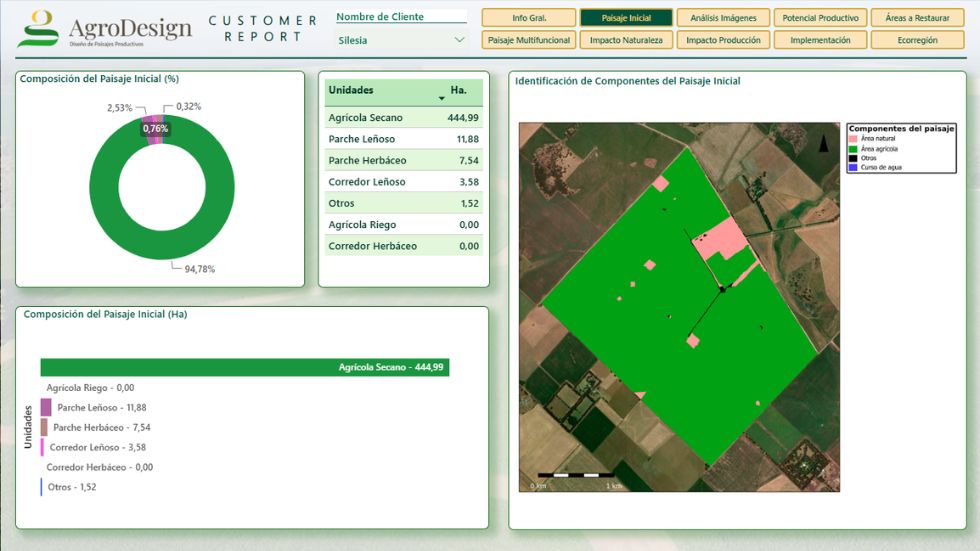Image resolution: width=980 pixels, height=551 pixels.
Task: Select the Corredor Leñoso table row
Action: (403, 182)
